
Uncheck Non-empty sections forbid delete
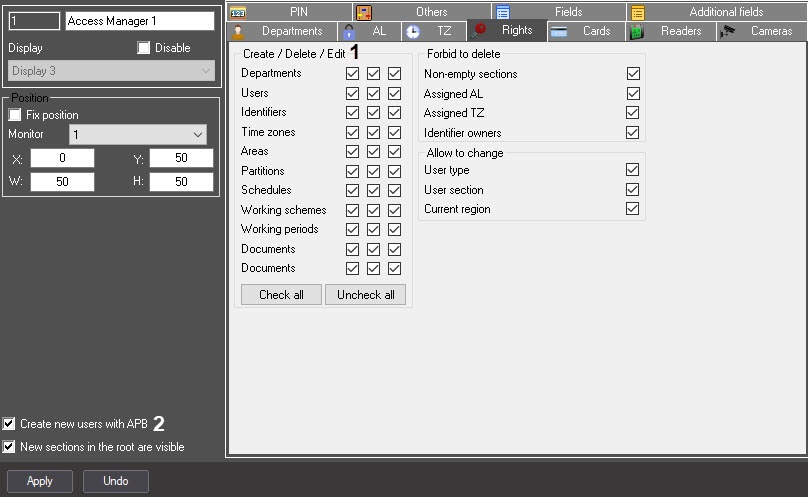tap(633, 73)
